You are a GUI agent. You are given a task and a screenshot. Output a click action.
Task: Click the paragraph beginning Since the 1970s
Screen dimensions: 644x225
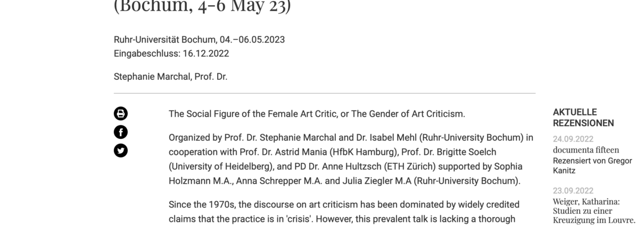tap(344, 211)
